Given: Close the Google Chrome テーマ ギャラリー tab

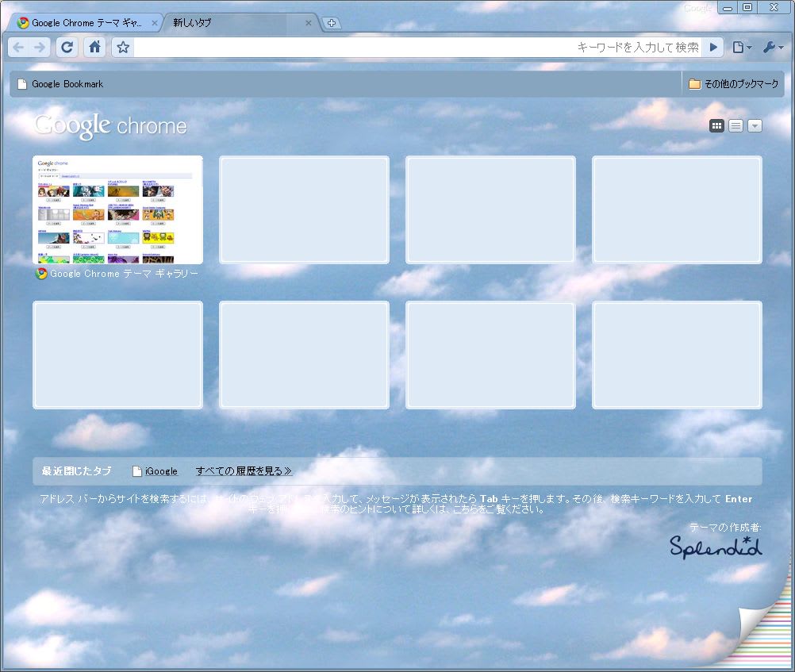Looking at the screenshot, I should (155, 23).
